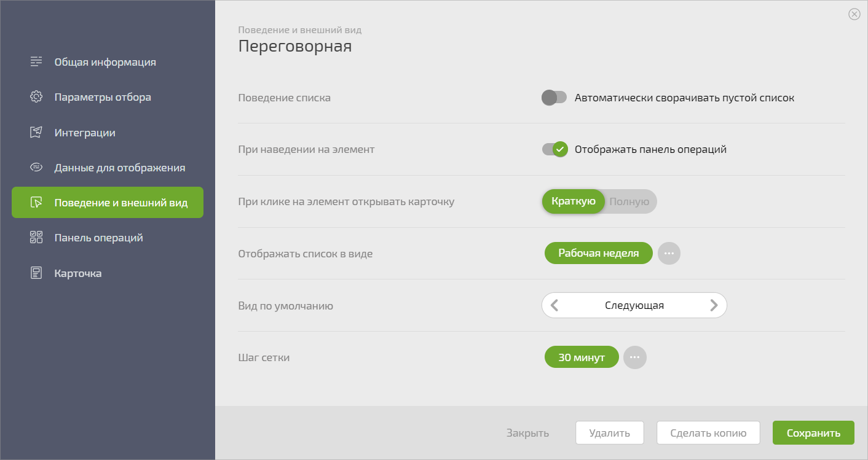Click the Переговорная heading
868x460 pixels.
[295, 47]
